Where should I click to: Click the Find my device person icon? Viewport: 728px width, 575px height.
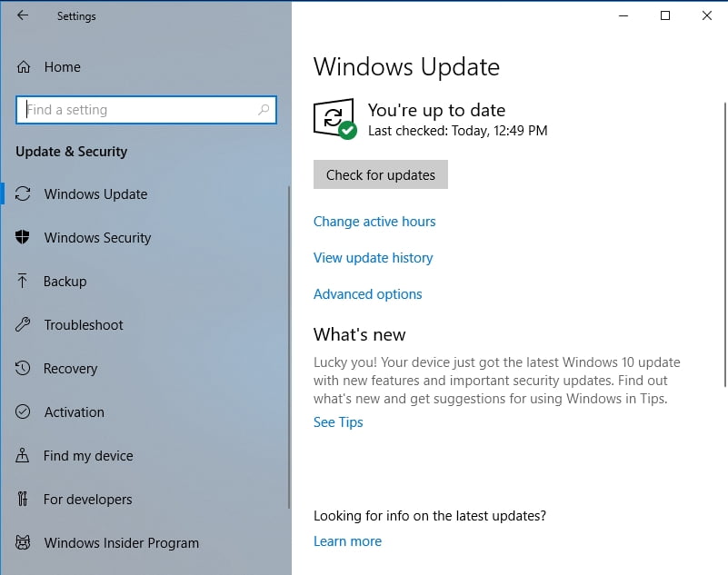(23, 455)
